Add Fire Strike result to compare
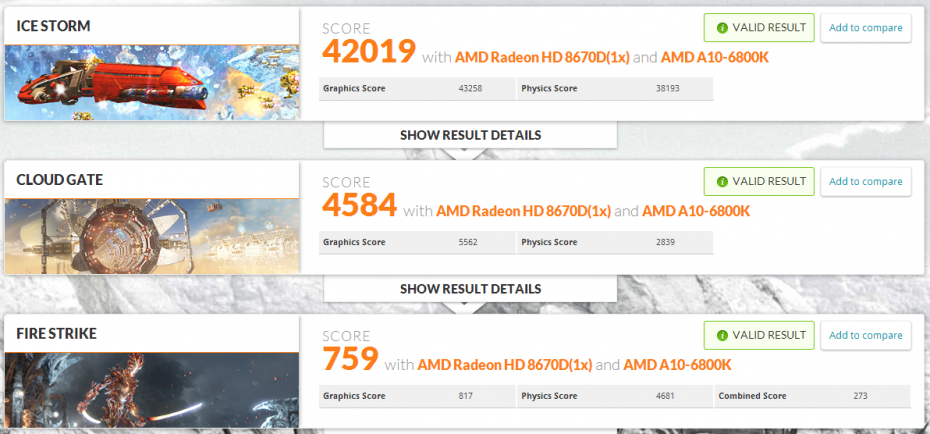 pos(865,336)
